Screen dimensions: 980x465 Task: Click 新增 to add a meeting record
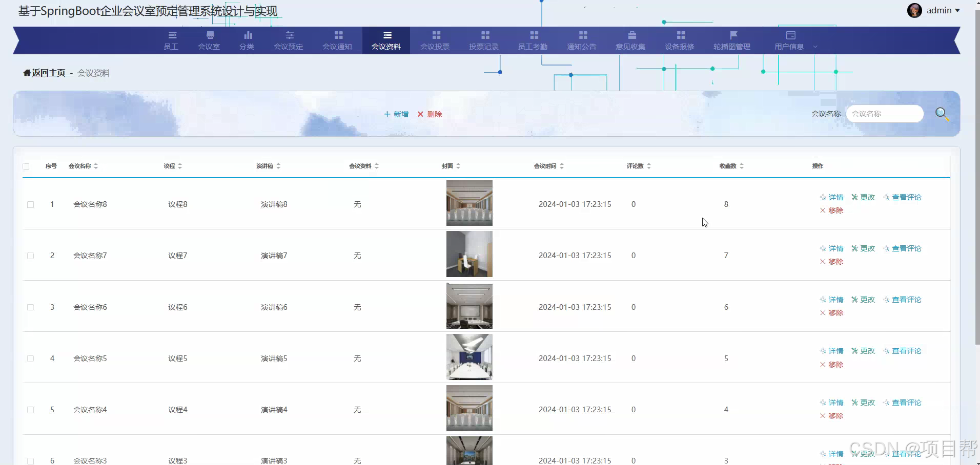[396, 114]
